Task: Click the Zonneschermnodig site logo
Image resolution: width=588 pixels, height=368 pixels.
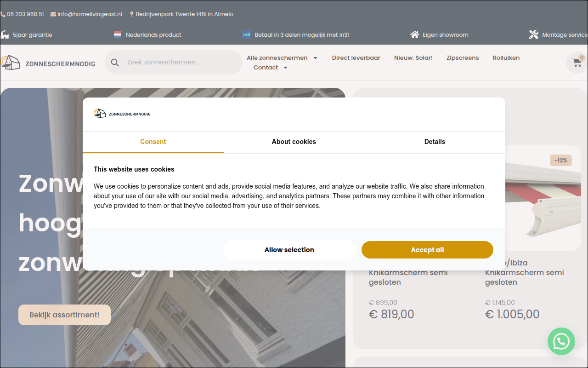Action: (48, 63)
